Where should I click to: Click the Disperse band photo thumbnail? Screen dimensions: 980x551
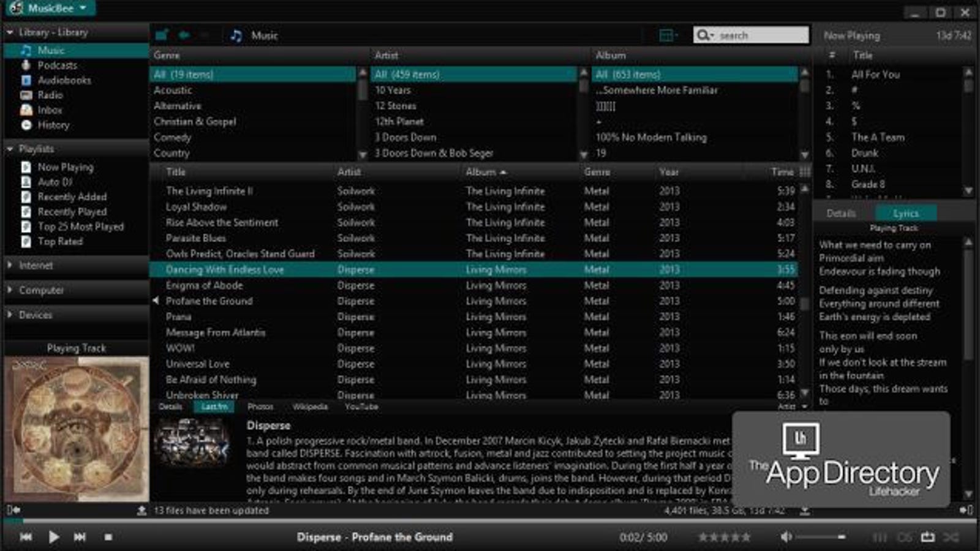pyautogui.click(x=191, y=443)
